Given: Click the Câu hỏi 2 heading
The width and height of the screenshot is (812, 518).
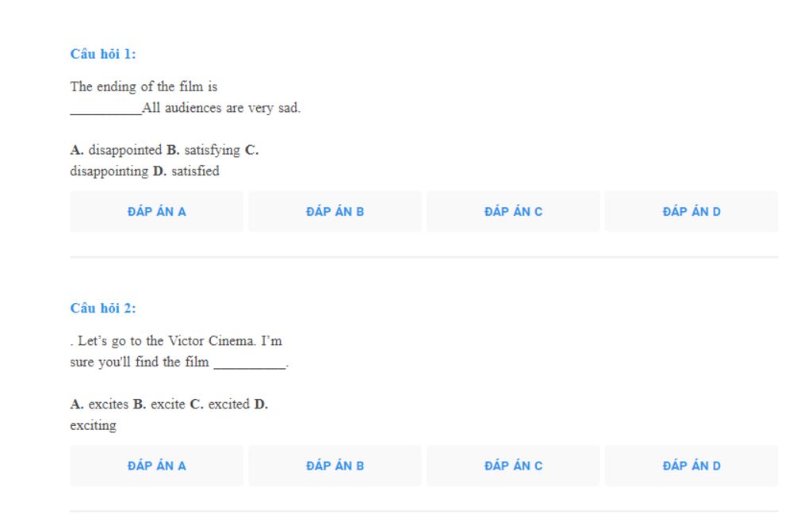Looking at the screenshot, I should tap(103, 309).
